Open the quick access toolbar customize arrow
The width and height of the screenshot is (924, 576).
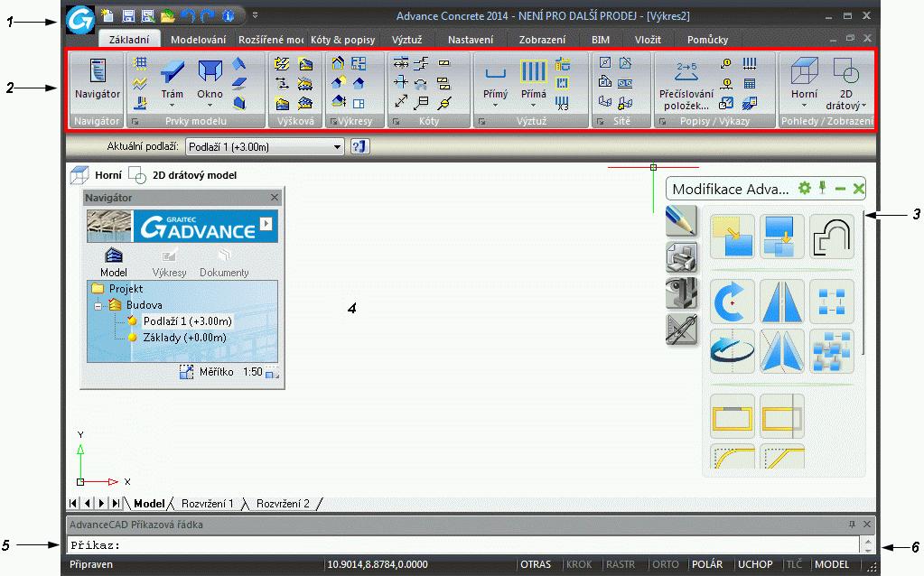point(255,15)
